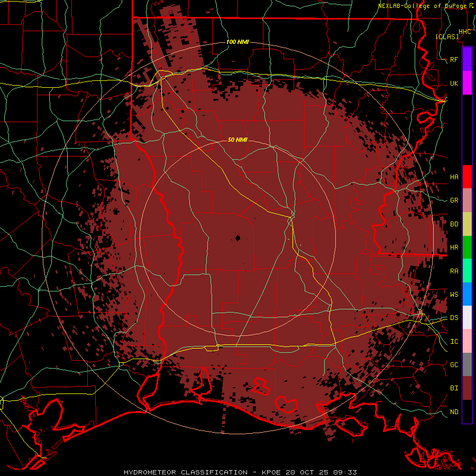Select the gray GC legend swatch
Viewport: 476px width, 476px height.
(x=467, y=364)
